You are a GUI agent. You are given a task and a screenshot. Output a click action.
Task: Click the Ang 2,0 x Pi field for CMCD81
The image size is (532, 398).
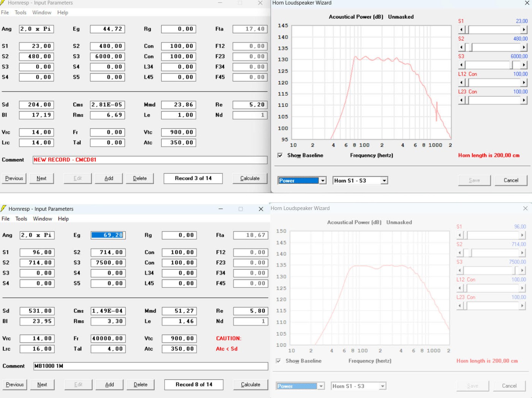click(36, 29)
